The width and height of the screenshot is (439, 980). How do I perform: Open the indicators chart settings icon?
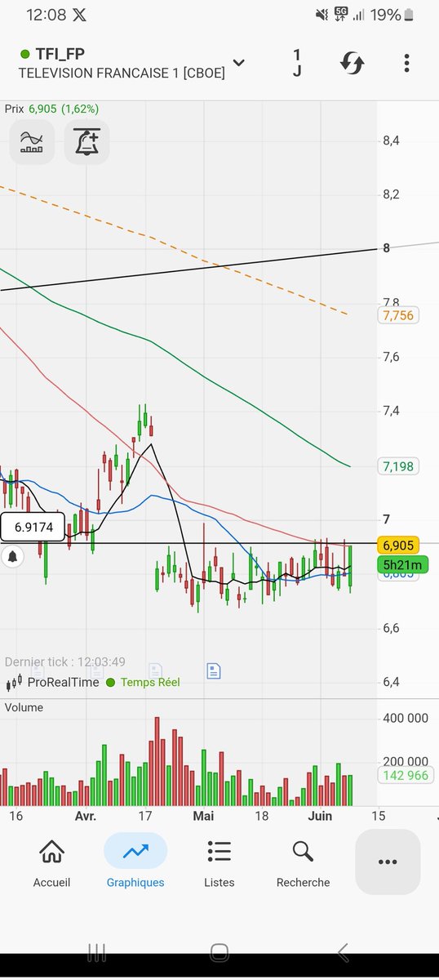click(32, 142)
